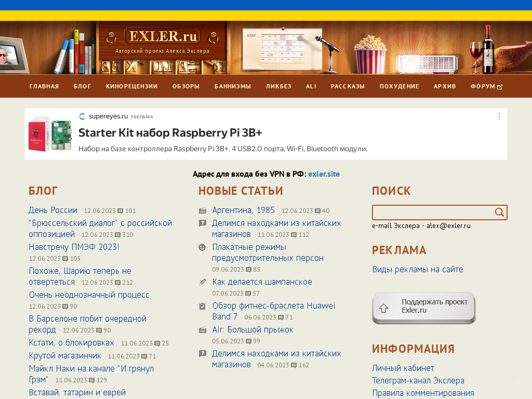Click Поддержать проект Exler.ru button
532x399 pixels.
click(x=424, y=308)
